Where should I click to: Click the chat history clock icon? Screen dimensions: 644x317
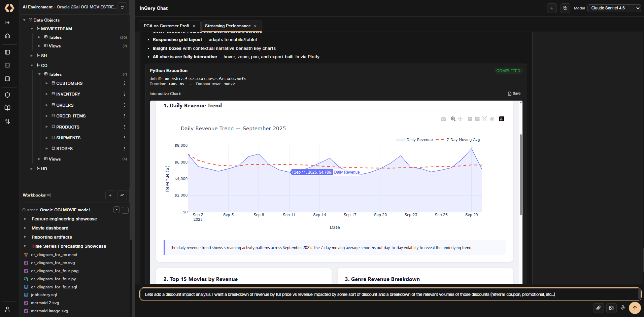[x=565, y=8]
